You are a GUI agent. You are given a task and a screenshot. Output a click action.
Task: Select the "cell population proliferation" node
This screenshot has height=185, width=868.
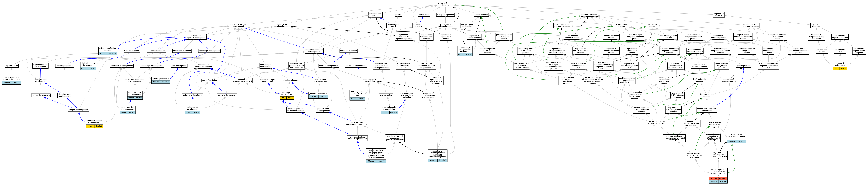(467, 25)
